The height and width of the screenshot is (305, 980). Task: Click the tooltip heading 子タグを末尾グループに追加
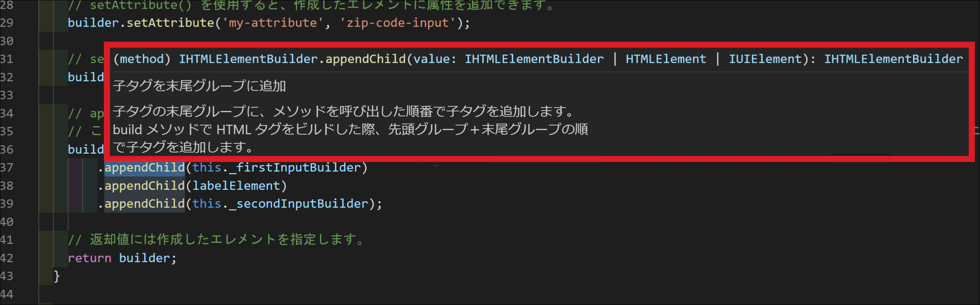point(199,86)
